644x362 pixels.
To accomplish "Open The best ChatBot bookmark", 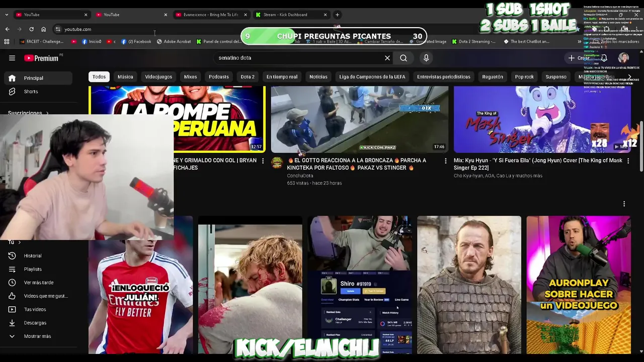I will [526, 42].
